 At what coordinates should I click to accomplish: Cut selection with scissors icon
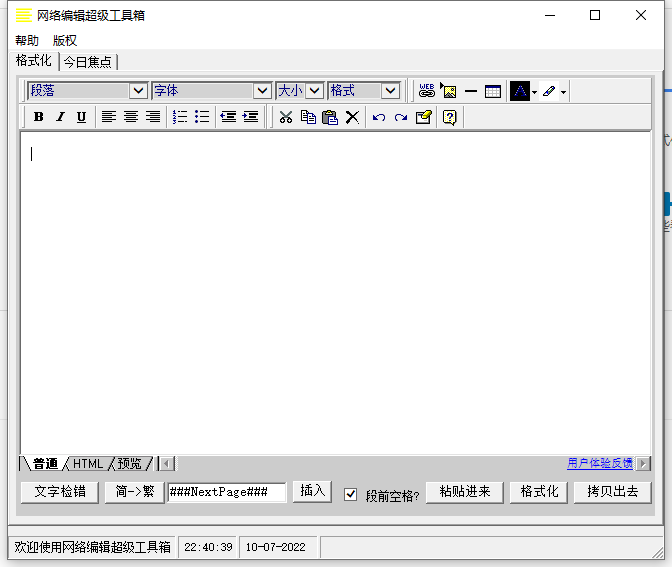286,117
